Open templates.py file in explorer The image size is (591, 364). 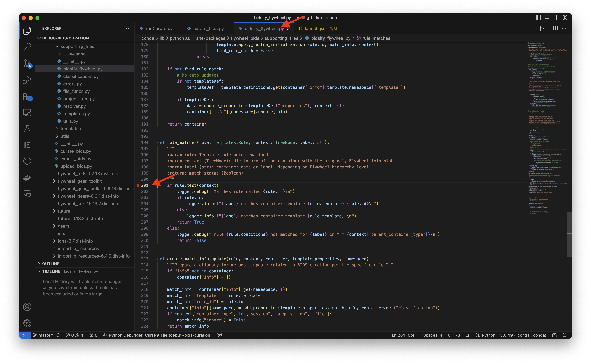(x=76, y=114)
